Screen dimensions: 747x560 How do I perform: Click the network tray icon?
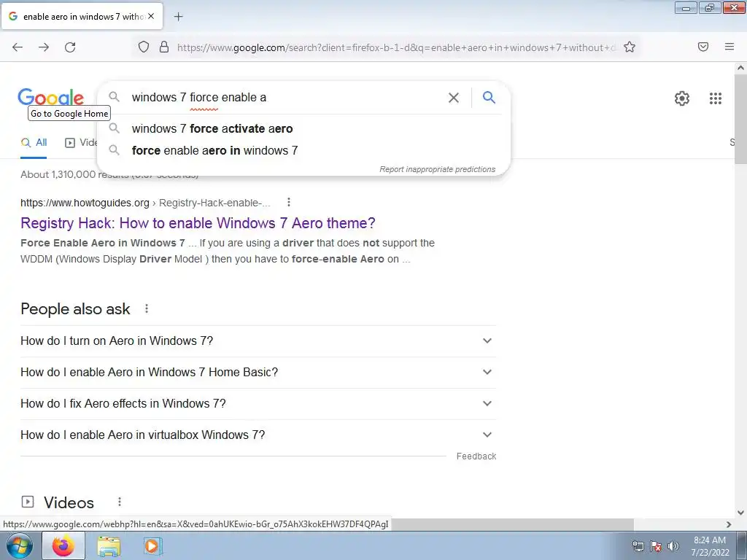[638, 546]
